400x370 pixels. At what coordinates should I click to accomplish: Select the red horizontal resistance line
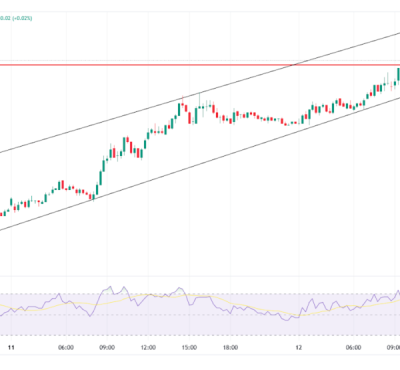tap(200, 65)
